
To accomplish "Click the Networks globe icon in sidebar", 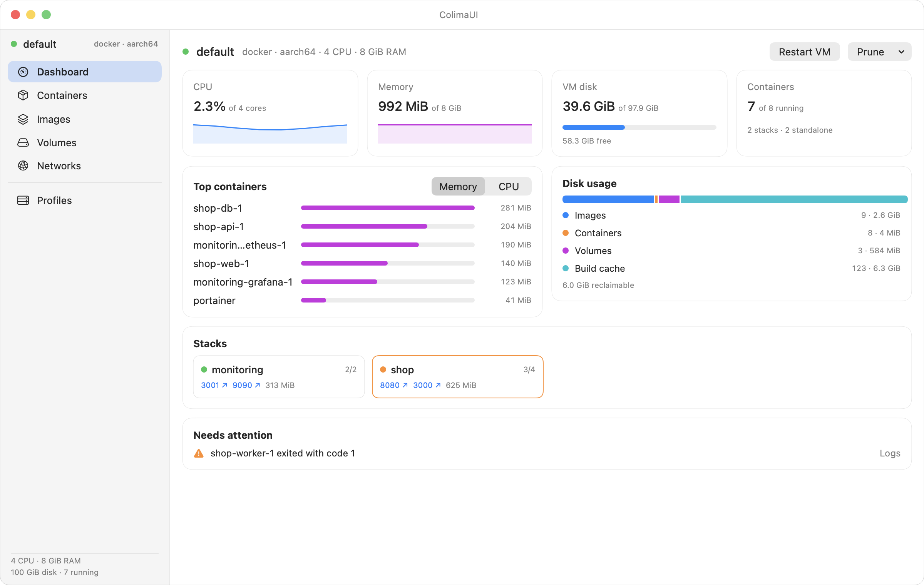I will pos(23,166).
